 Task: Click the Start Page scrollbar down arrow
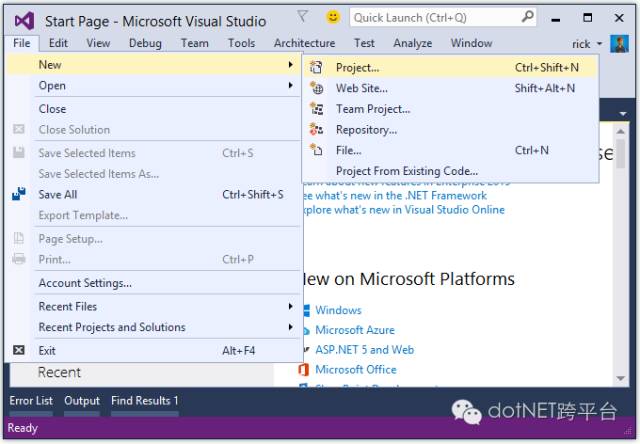coord(620,378)
